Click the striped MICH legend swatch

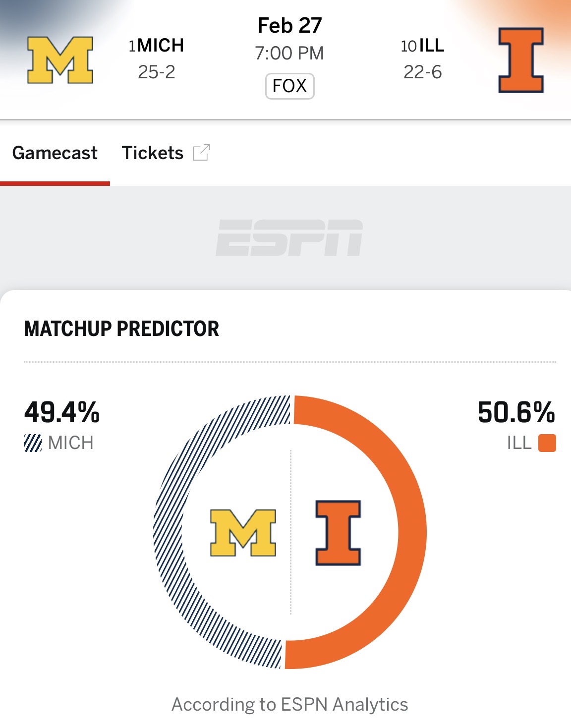coord(33,443)
